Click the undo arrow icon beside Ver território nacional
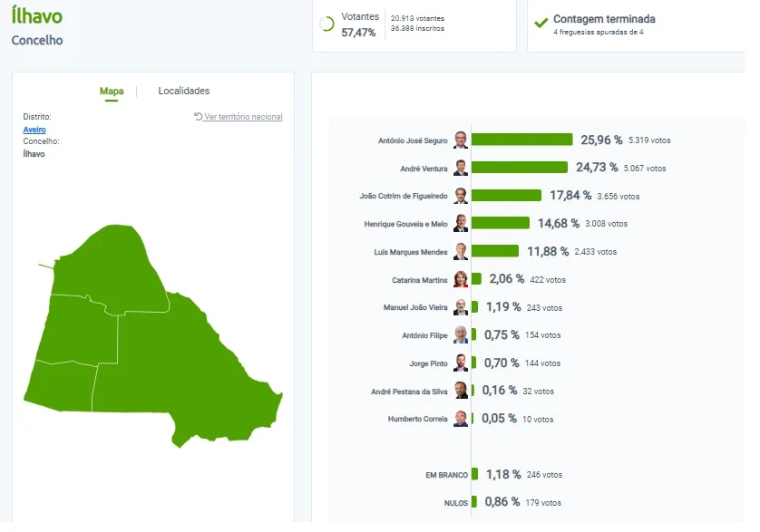 pyautogui.click(x=198, y=116)
